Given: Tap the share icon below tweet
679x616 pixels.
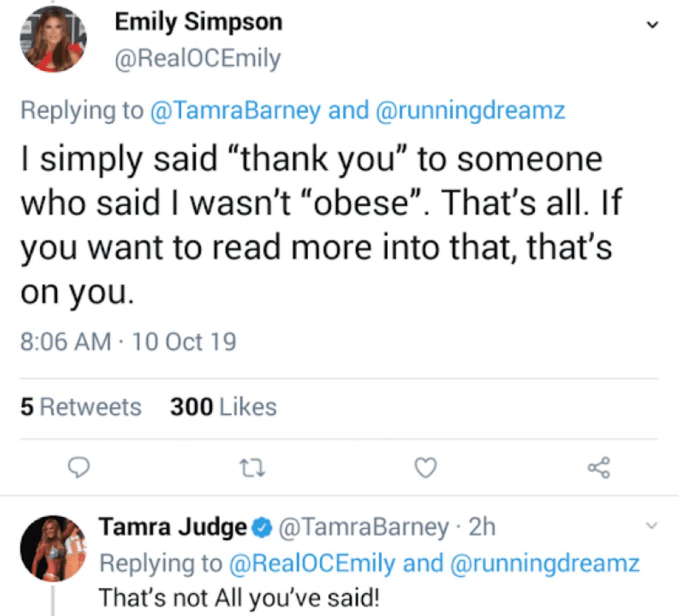Looking at the screenshot, I should 599,468.
